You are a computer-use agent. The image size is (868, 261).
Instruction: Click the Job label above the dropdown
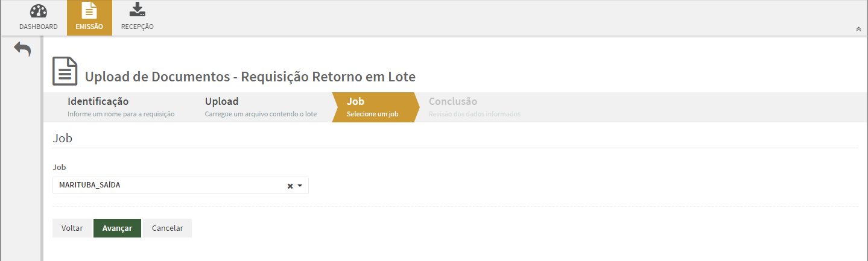click(59, 167)
